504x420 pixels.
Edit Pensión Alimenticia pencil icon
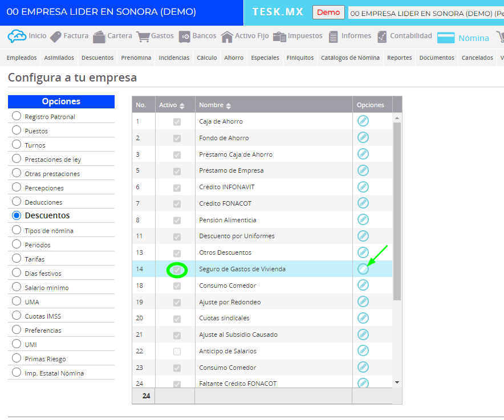point(363,219)
